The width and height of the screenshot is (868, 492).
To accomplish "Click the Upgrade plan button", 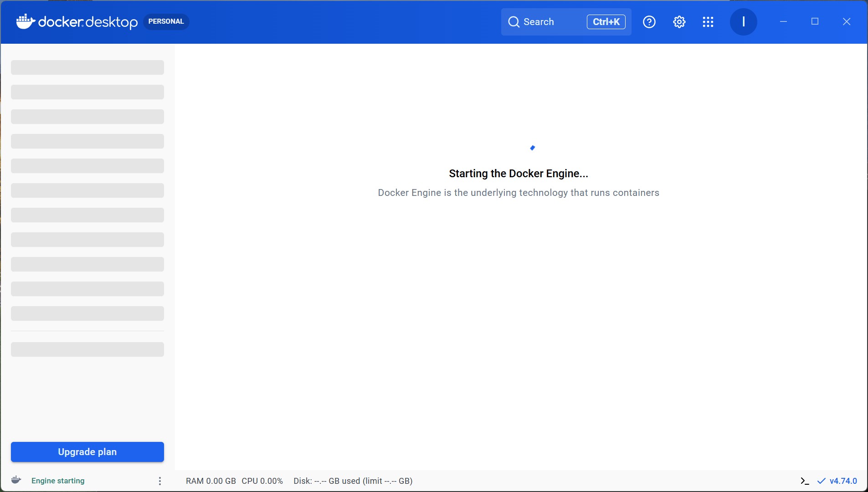I will [87, 452].
